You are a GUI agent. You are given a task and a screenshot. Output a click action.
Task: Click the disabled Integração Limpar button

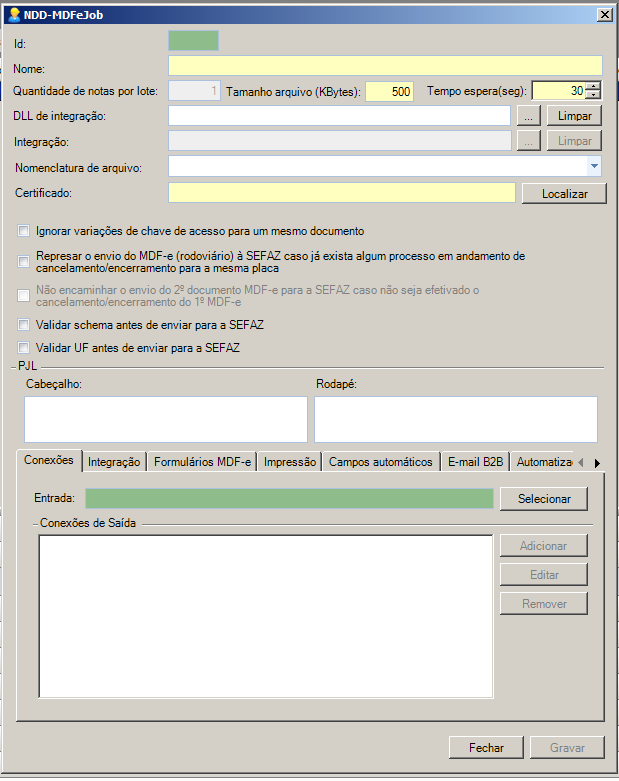[x=574, y=141]
